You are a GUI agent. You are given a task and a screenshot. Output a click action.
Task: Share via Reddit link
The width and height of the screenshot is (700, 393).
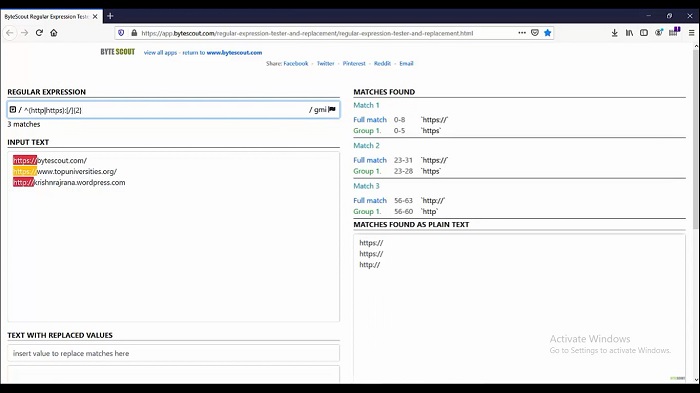click(x=382, y=63)
